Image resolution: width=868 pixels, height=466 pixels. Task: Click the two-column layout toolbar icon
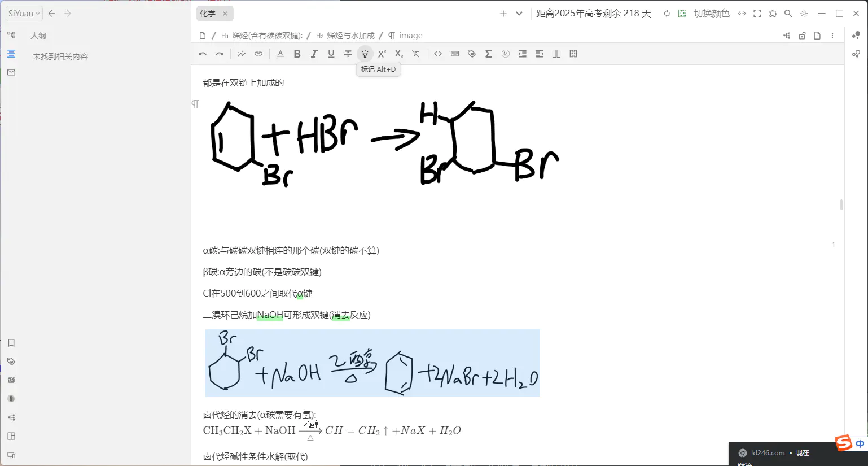click(x=556, y=54)
